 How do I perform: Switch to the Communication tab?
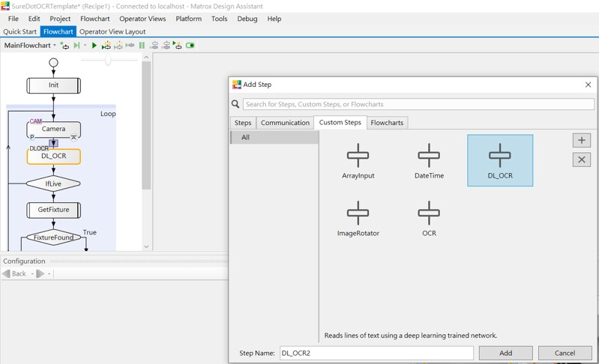[x=285, y=123]
